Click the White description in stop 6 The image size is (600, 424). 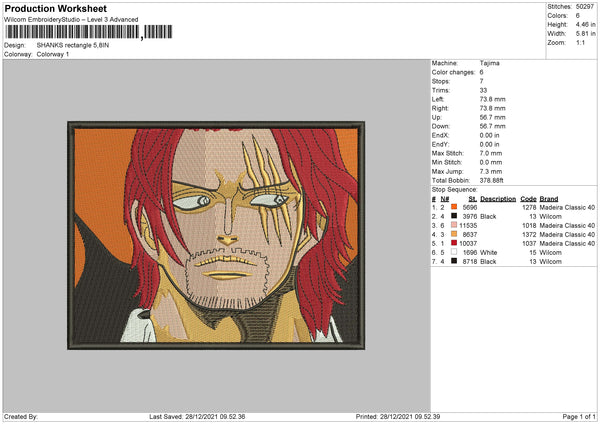(x=489, y=253)
